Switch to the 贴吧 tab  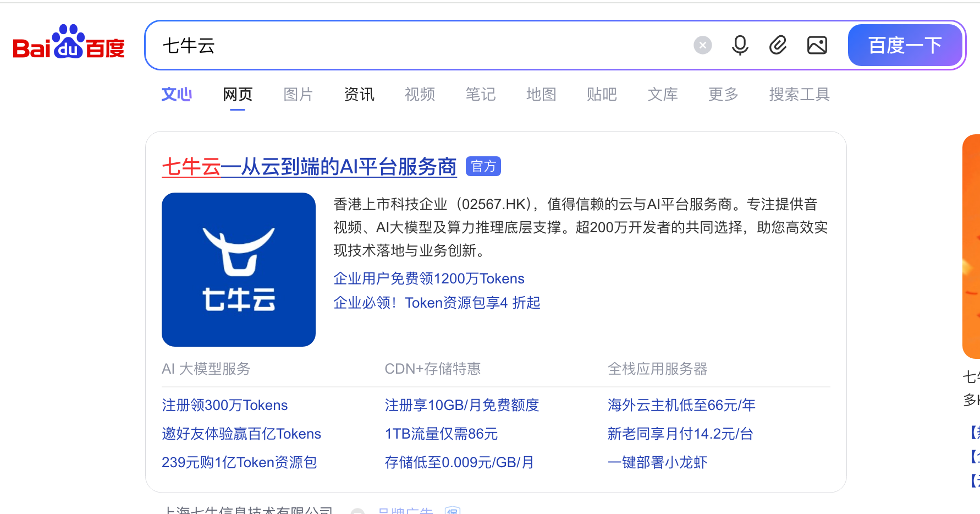pyautogui.click(x=602, y=94)
